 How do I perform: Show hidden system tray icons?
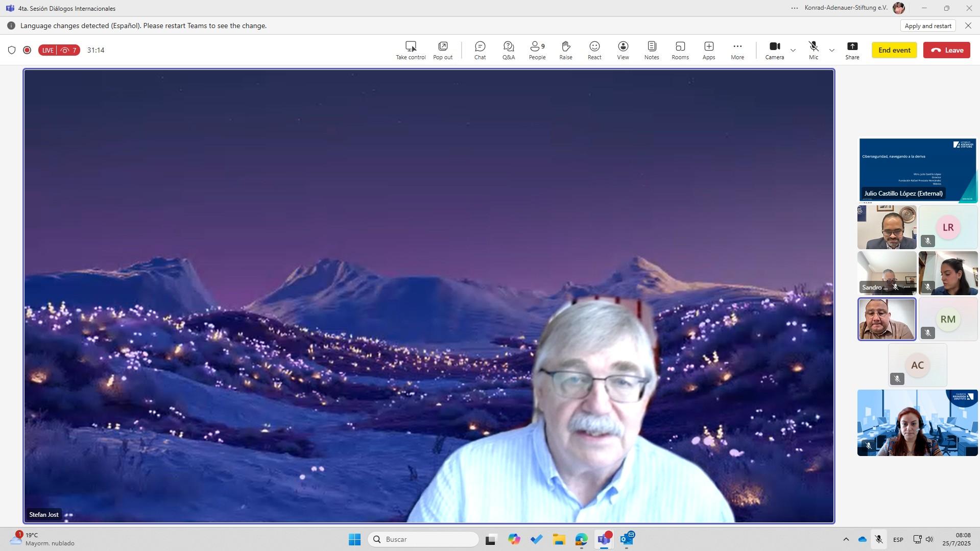pos(846,539)
